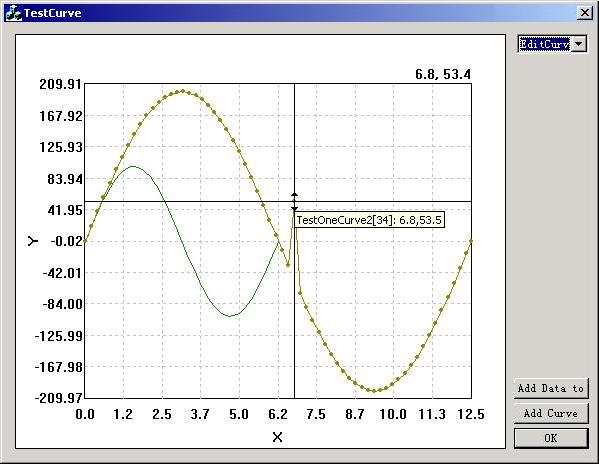Click the olive curve's final data point at 12.5
Screen dimensions: 599x464
(471, 241)
